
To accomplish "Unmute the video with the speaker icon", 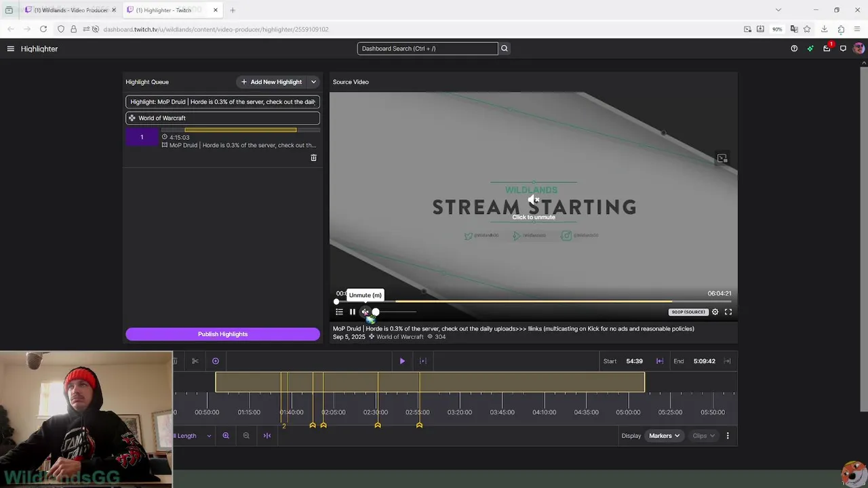I will (365, 312).
